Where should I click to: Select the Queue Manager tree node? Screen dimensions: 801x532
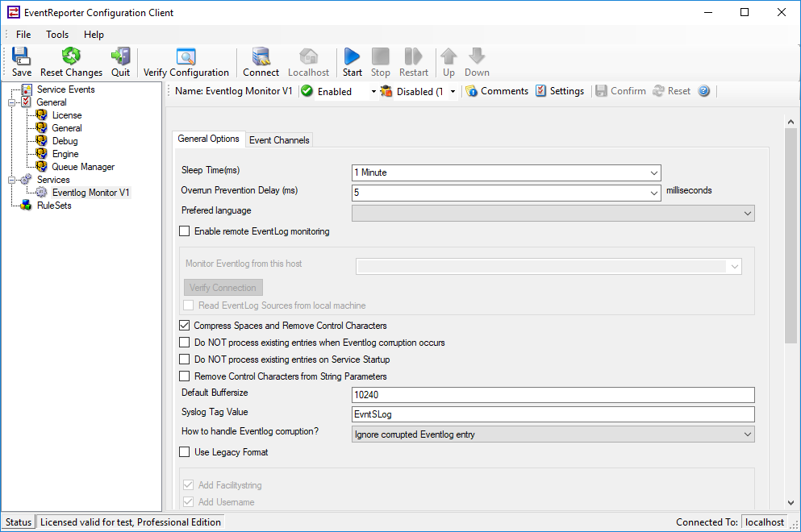pyautogui.click(x=83, y=167)
